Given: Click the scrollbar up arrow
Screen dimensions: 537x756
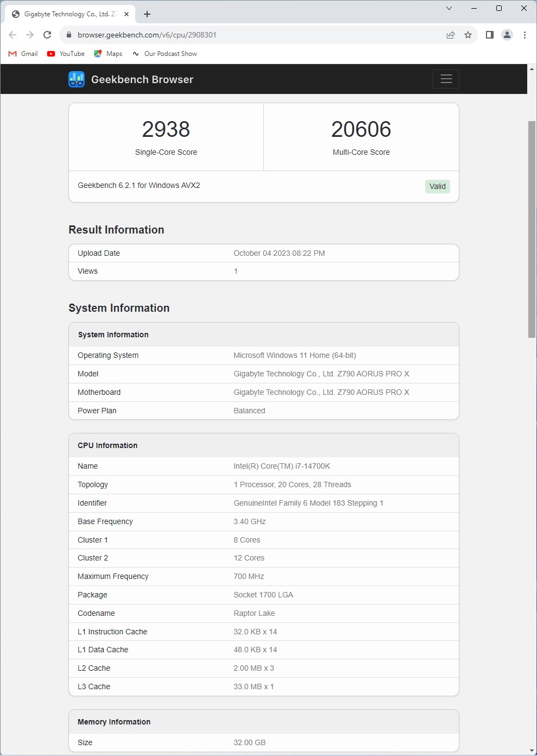Looking at the screenshot, I should click(532, 69).
